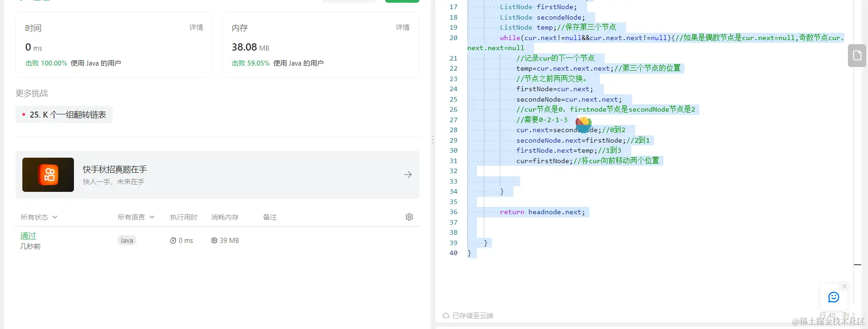Viewport: 868px width, 329px height.
Task: Click the 几秒前 timestamp
Action: click(30, 247)
